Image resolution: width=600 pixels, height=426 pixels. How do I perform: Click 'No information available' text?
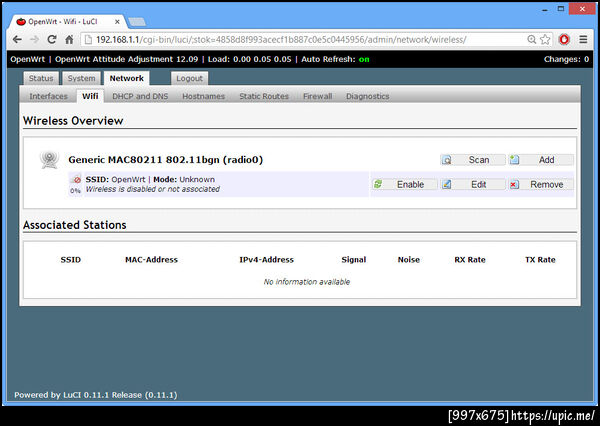point(307,282)
